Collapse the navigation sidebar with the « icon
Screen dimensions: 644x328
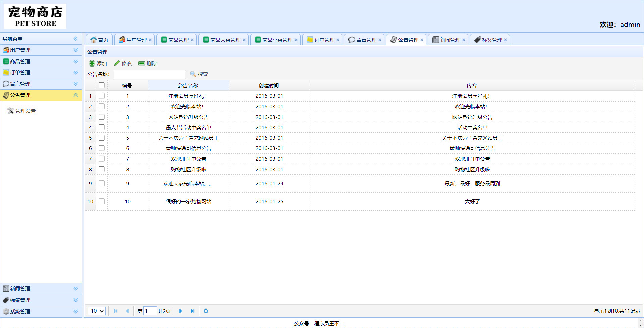point(76,39)
